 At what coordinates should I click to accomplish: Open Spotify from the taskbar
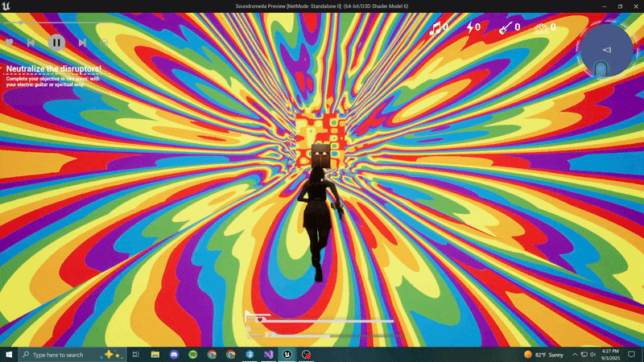click(193, 355)
